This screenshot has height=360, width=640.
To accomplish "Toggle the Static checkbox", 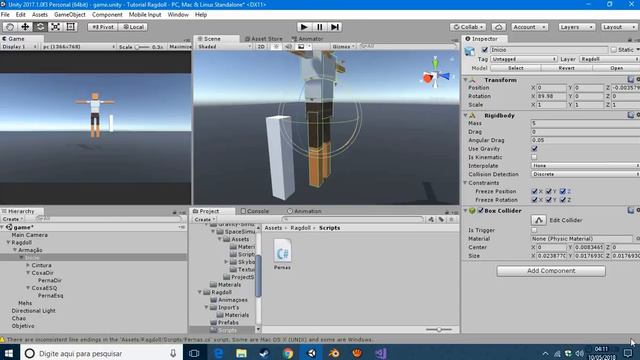I will tap(613, 50).
